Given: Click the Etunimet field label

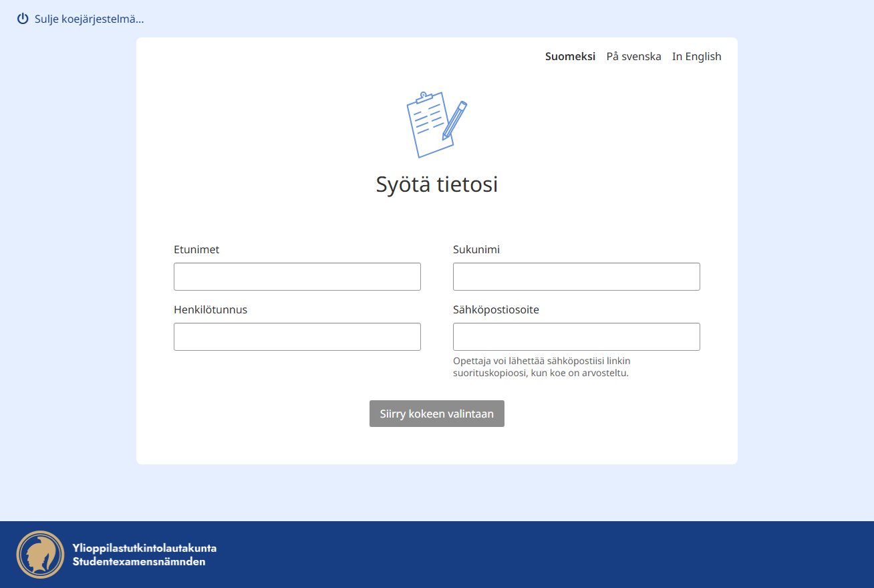Looking at the screenshot, I should tap(196, 250).
